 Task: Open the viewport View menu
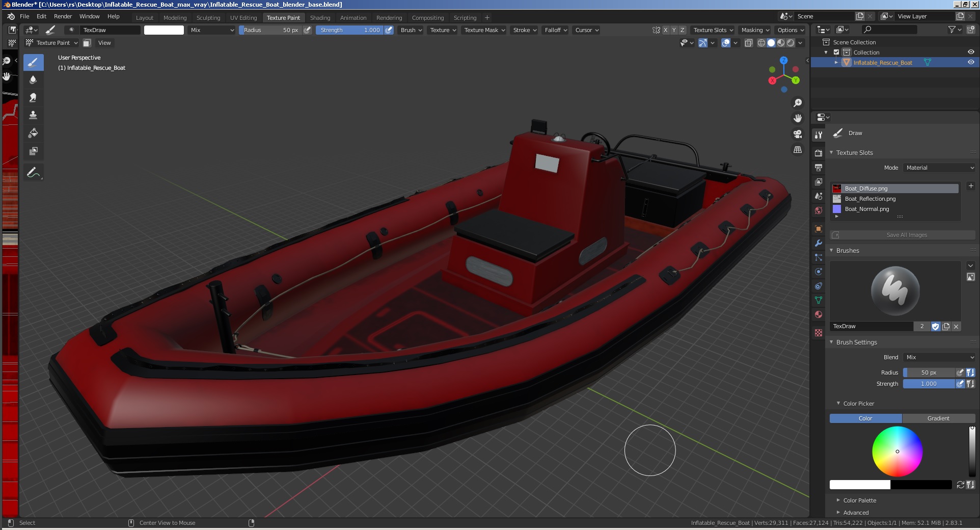[104, 43]
